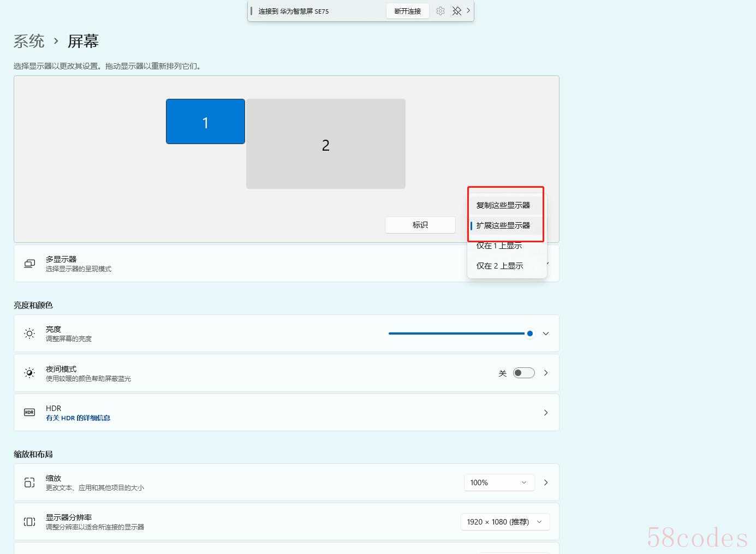The width and height of the screenshot is (756, 554).
Task: Choose 仅在 1 上显示 option
Action: pos(507,246)
